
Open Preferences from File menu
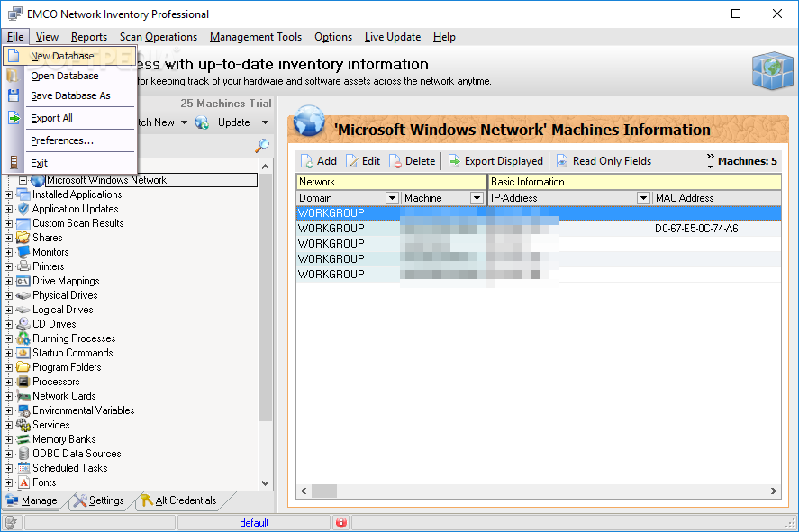(x=69, y=140)
